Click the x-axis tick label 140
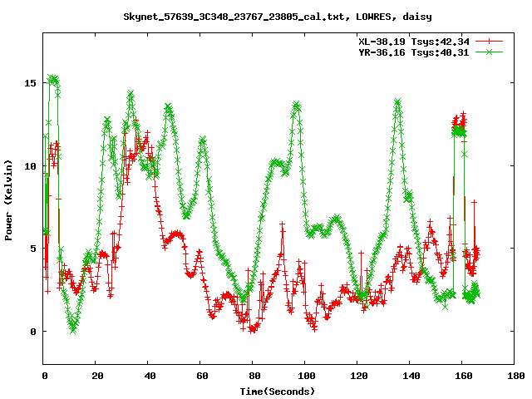Viewport: 532px width, 399px height. click(x=411, y=376)
